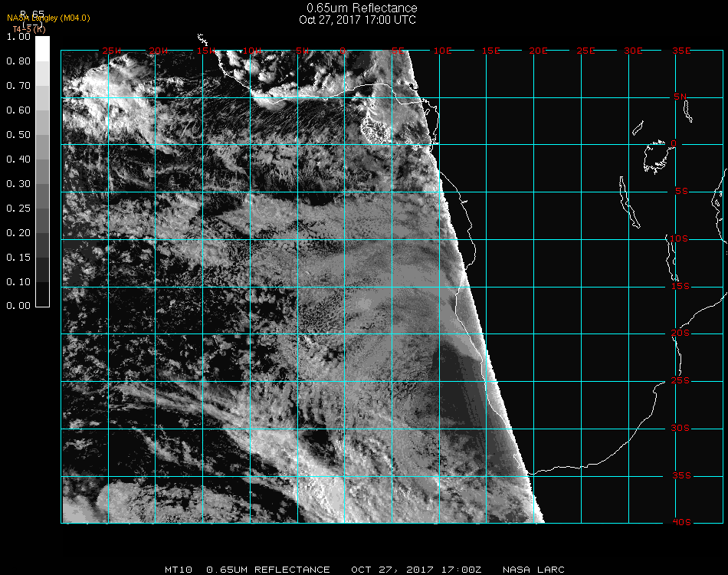Click the 25E longitude label
The height and width of the screenshot is (575, 728).
pos(585,51)
